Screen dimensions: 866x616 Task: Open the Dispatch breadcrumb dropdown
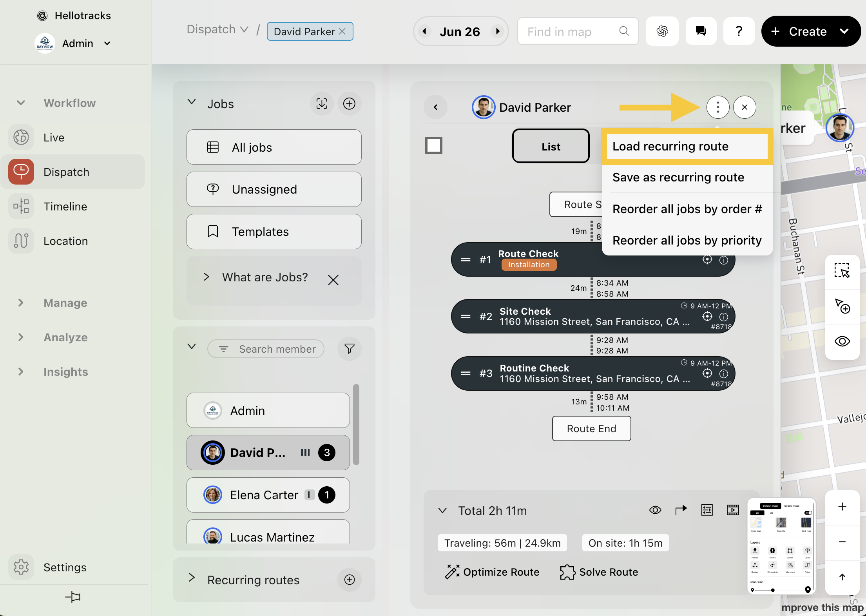click(x=217, y=29)
